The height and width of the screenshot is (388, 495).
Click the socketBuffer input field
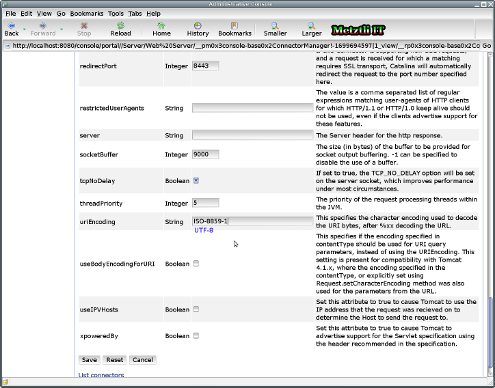pyautogui.click(x=205, y=154)
